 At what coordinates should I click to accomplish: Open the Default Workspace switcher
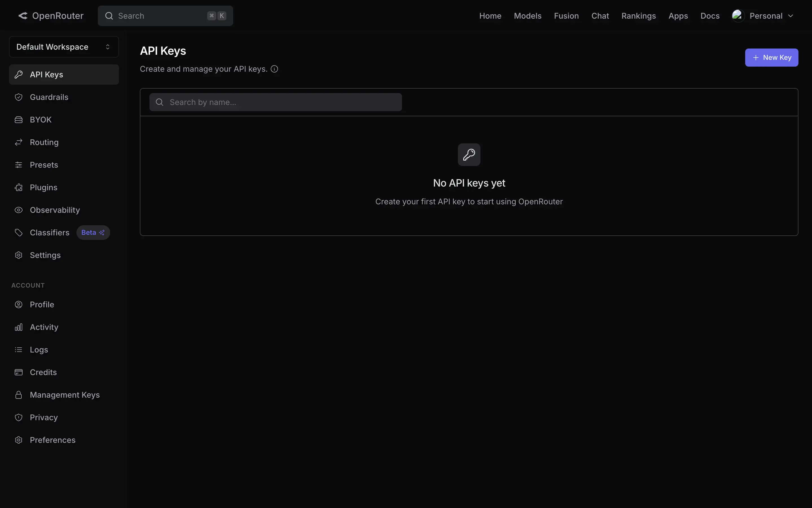(x=64, y=47)
